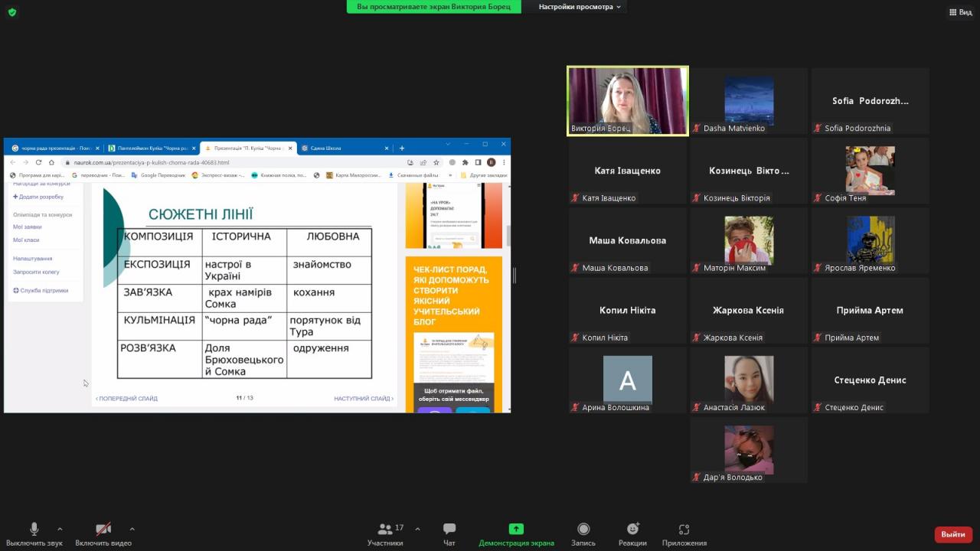Expand the participants options arrow

point(417,529)
